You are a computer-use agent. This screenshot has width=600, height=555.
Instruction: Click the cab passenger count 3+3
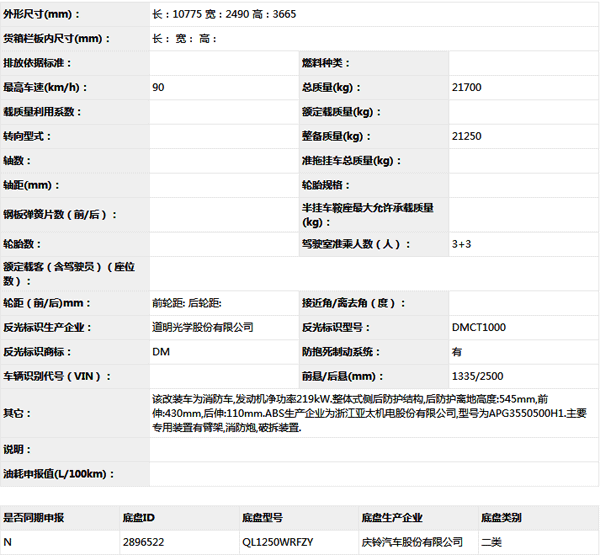(x=461, y=243)
